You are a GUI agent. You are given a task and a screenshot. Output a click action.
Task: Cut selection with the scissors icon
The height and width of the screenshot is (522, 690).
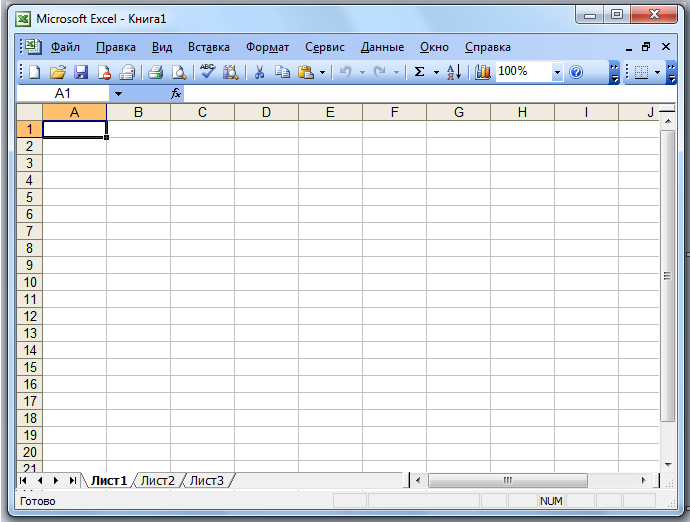point(259,72)
